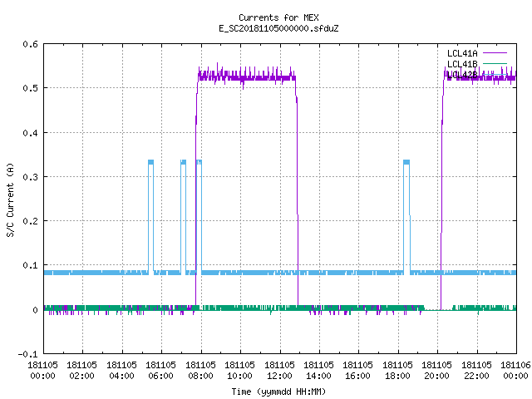
Task: Click the x-axis tick label 181105 02:00
Action: click(81, 371)
